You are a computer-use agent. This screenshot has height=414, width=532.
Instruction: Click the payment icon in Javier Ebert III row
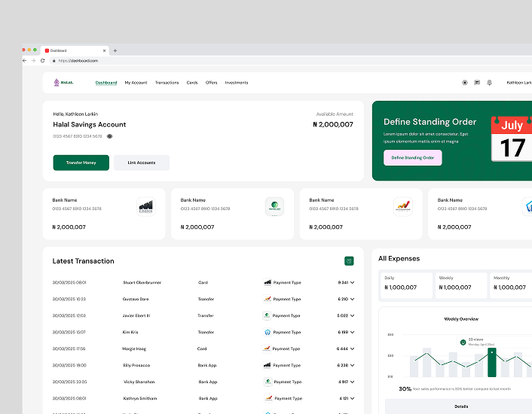click(267, 315)
